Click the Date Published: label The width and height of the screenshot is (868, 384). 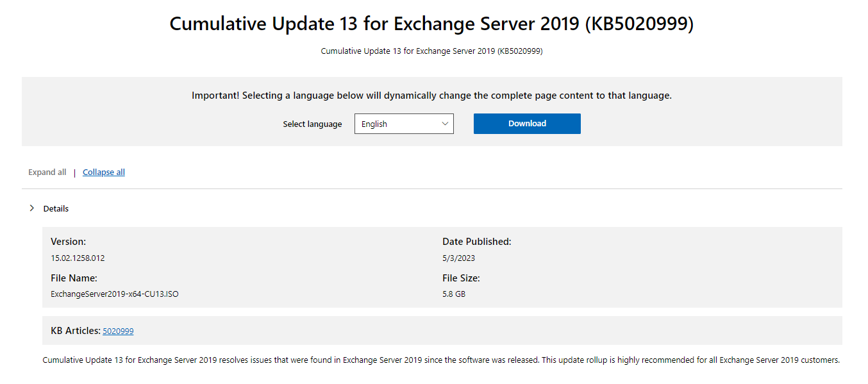click(x=476, y=242)
